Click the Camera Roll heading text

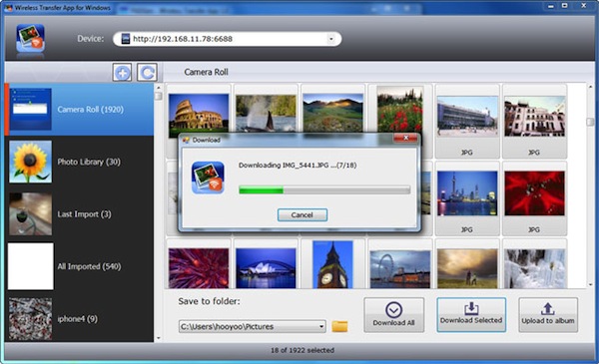point(206,72)
